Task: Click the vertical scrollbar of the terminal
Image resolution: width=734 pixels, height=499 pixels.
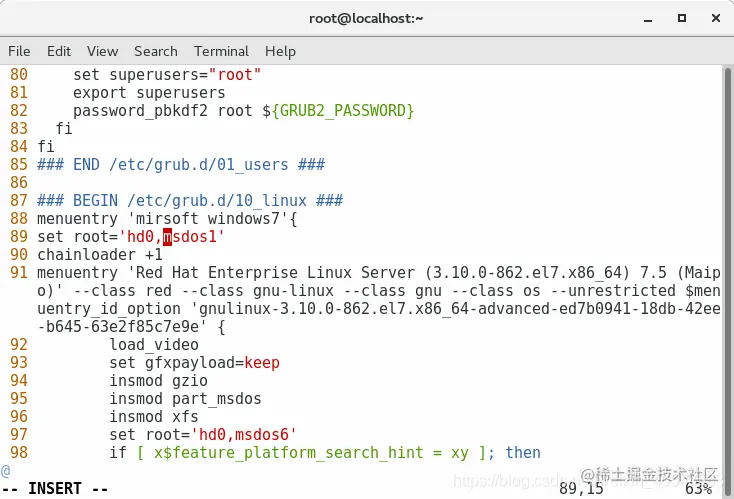Action: [x=727, y=281]
